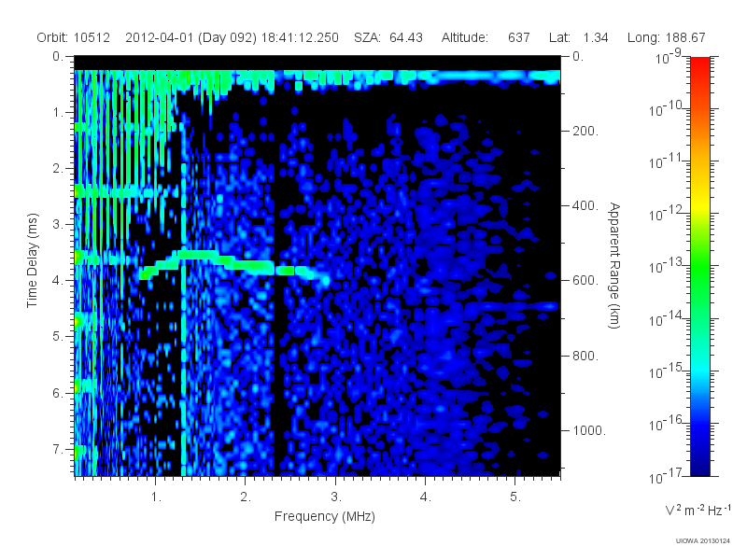Click the red top of the color scale
This screenshot has width=747, height=560.
point(699,66)
